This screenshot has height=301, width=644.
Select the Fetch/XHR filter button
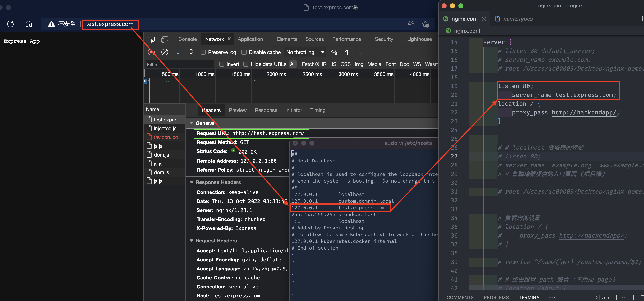[314, 64]
